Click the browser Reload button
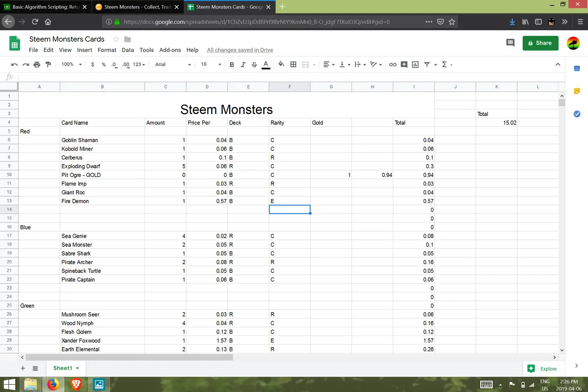 pos(35,22)
